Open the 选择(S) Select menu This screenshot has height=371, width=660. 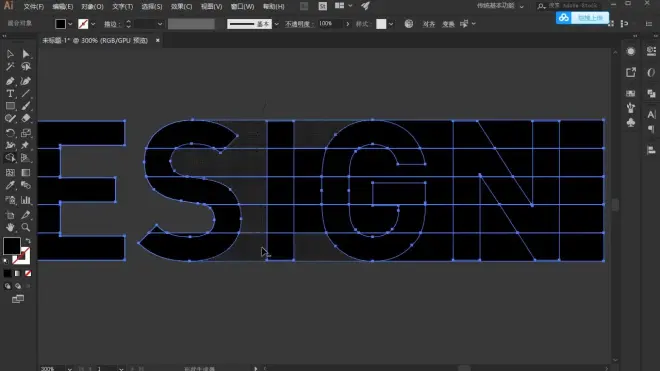coord(152,7)
